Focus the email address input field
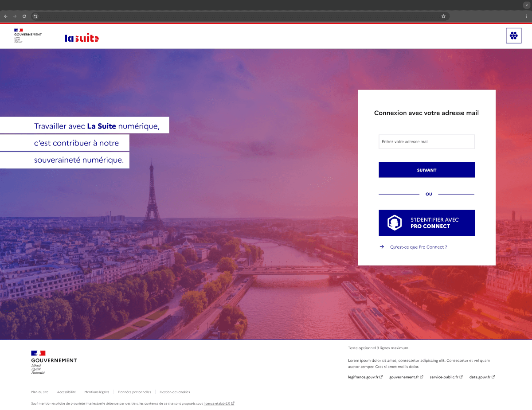Viewport: 532px width, 410px height. click(x=426, y=142)
